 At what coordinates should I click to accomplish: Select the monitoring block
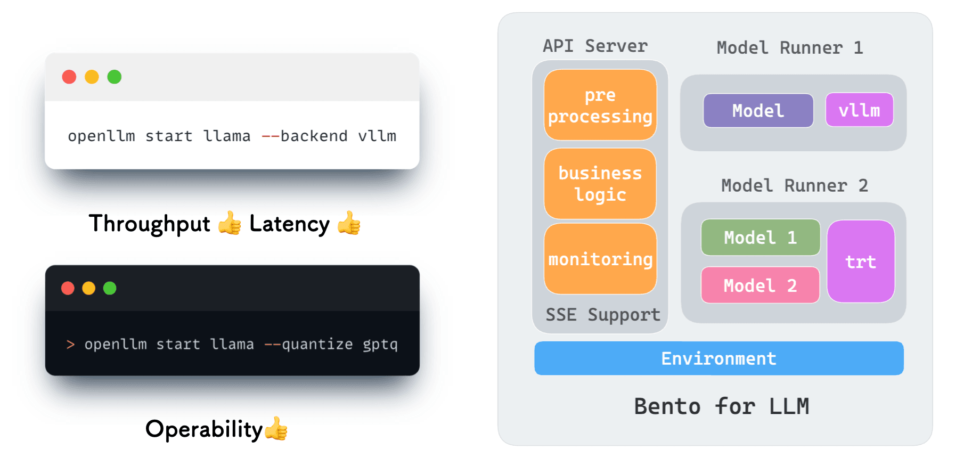click(600, 259)
